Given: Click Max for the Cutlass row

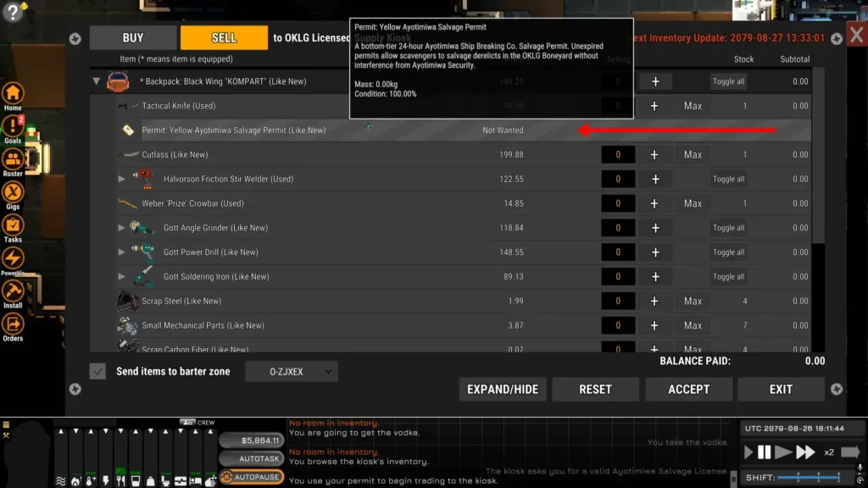Looking at the screenshot, I should point(693,154).
